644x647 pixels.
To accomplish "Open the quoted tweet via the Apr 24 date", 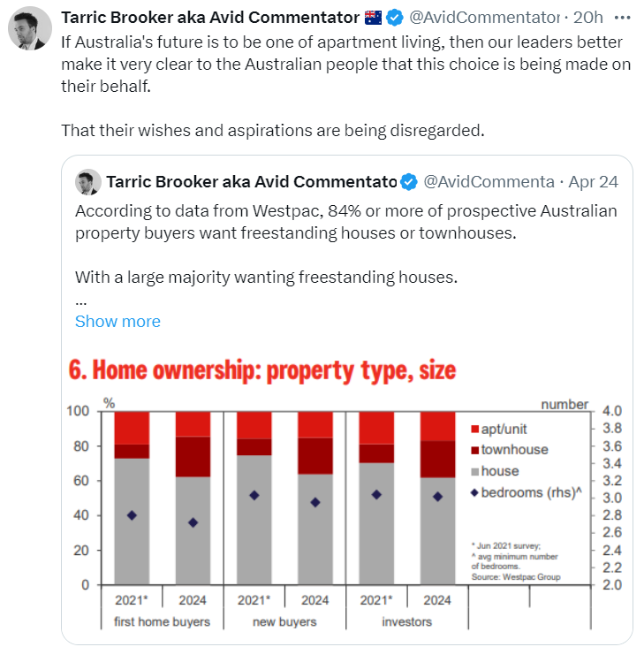I will [594, 182].
